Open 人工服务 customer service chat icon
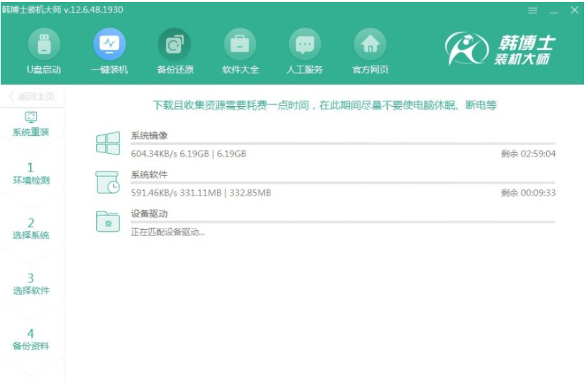The width and height of the screenshot is (588, 385). (x=305, y=45)
